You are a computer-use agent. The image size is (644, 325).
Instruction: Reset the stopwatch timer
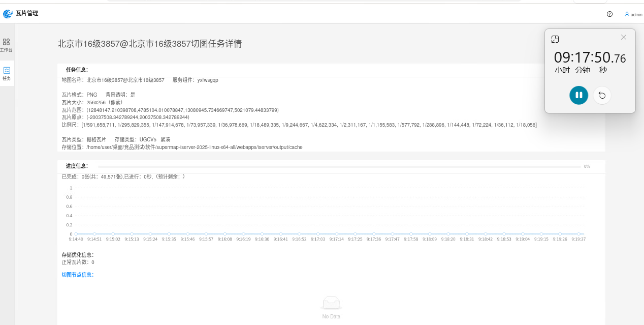pos(602,95)
